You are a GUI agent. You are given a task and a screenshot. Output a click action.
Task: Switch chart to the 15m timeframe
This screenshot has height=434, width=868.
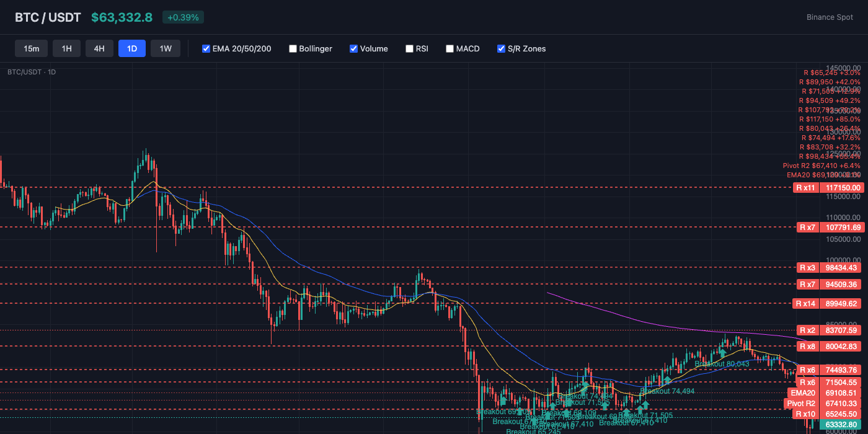point(31,48)
